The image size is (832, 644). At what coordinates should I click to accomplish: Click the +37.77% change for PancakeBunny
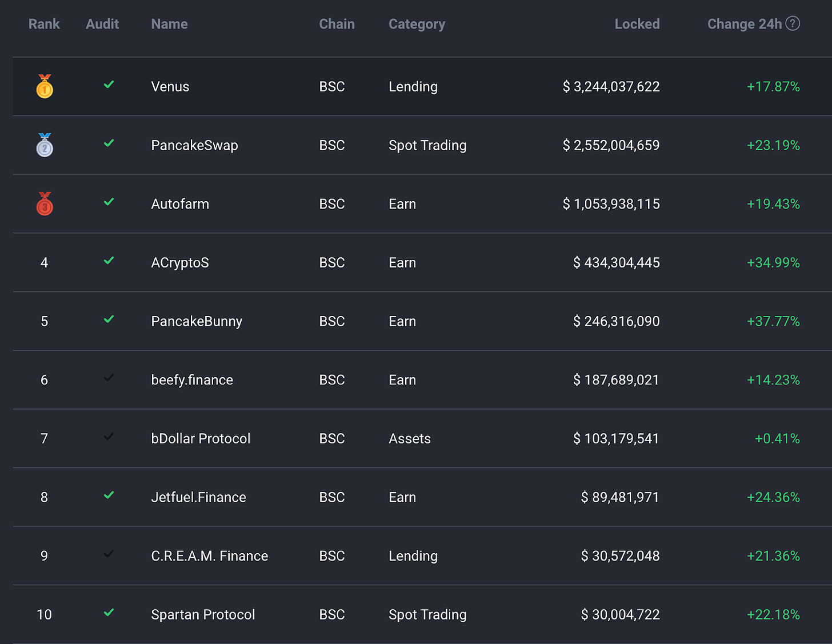click(773, 321)
